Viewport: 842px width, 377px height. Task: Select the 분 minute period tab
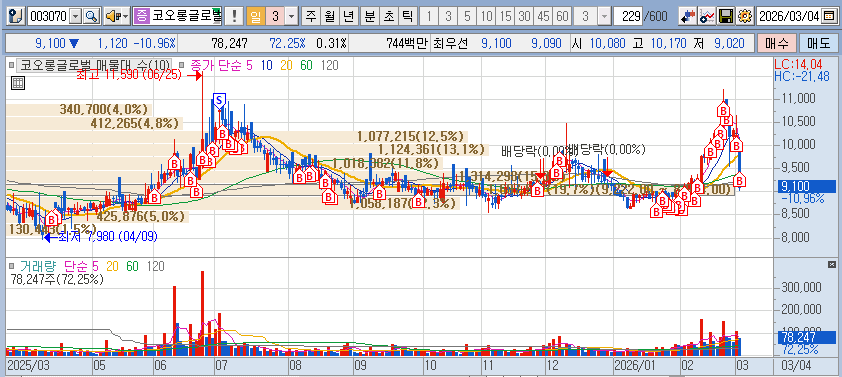click(369, 17)
